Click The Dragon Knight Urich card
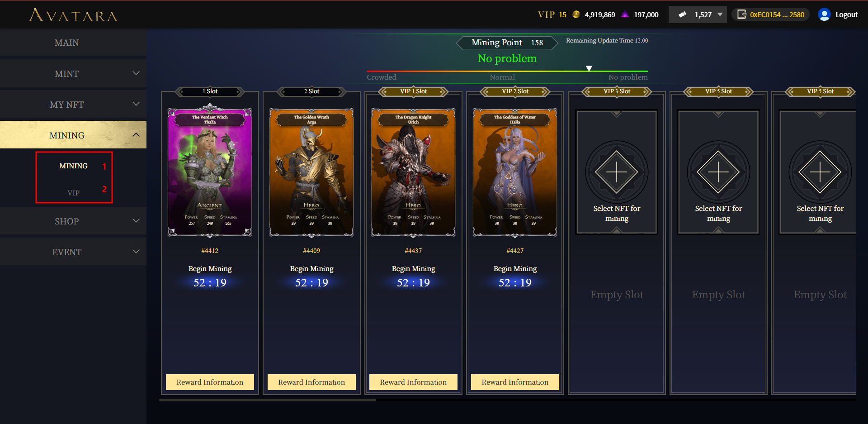This screenshot has width=868, height=424. tap(413, 172)
